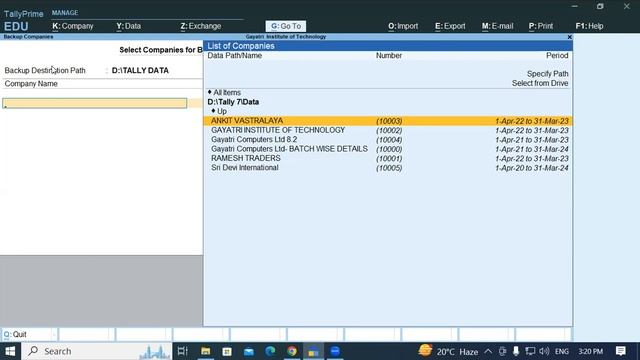The height and width of the screenshot is (360, 640).
Task: Switch to TallyPrime taskbar icon
Action: pos(313,351)
